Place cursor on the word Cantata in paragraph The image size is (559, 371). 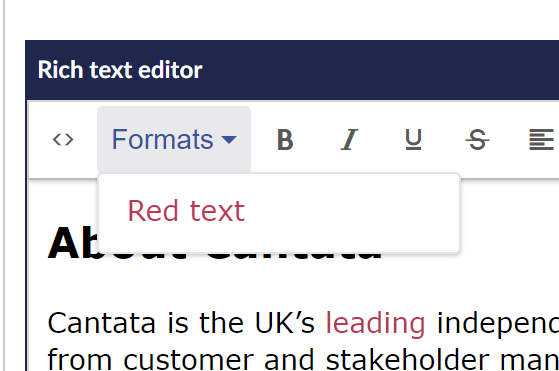pos(102,323)
